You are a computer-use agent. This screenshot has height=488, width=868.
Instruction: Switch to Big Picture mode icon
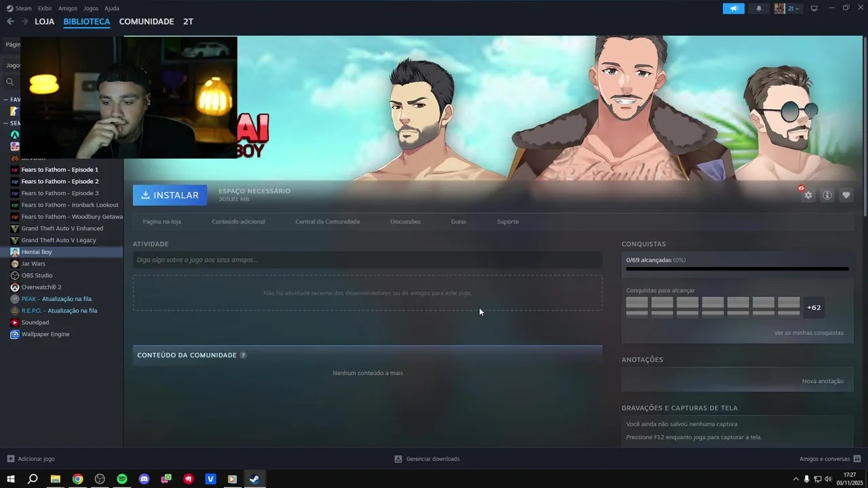click(x=814, y=8)
